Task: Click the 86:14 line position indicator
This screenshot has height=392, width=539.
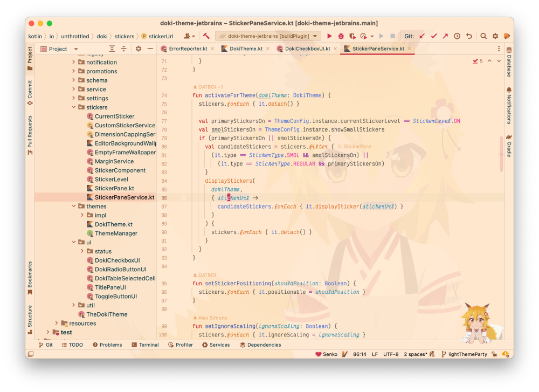Action: (x=360, y=354)
